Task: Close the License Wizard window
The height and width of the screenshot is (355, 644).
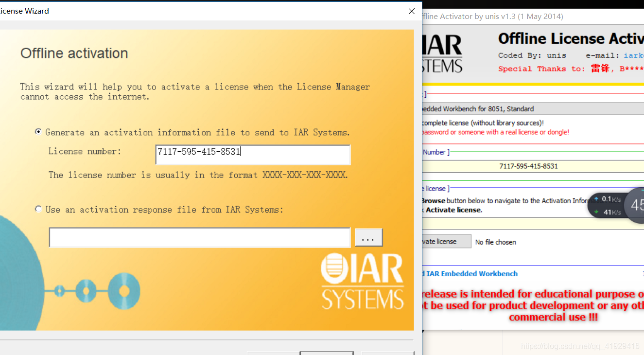Action: coord(411,11)
